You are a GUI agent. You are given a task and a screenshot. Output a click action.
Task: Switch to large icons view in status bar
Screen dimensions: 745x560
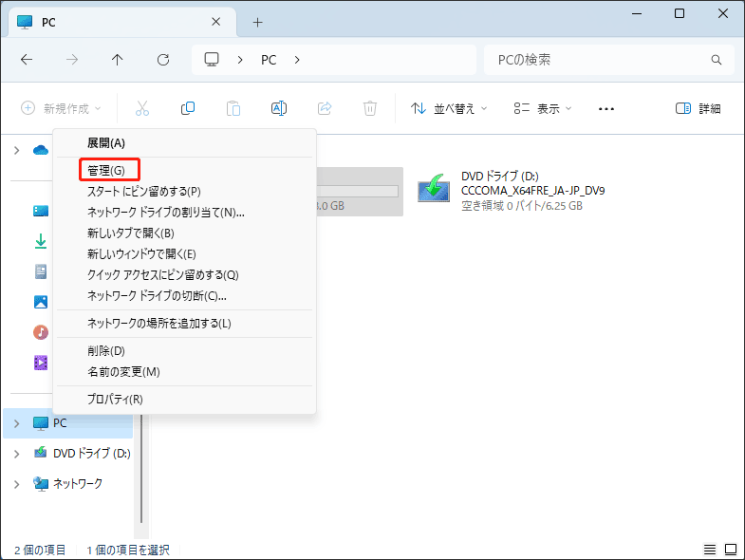point(731,550)
